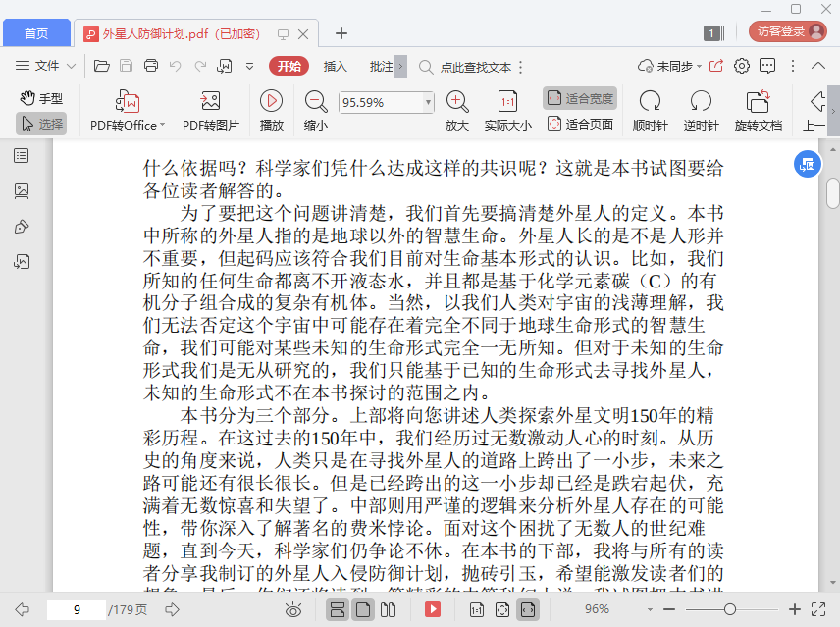Open the annotation stamp sidebar panel
Image resolution: width=840 pixels, height=627 pixels.
click(x=22, y=227)
